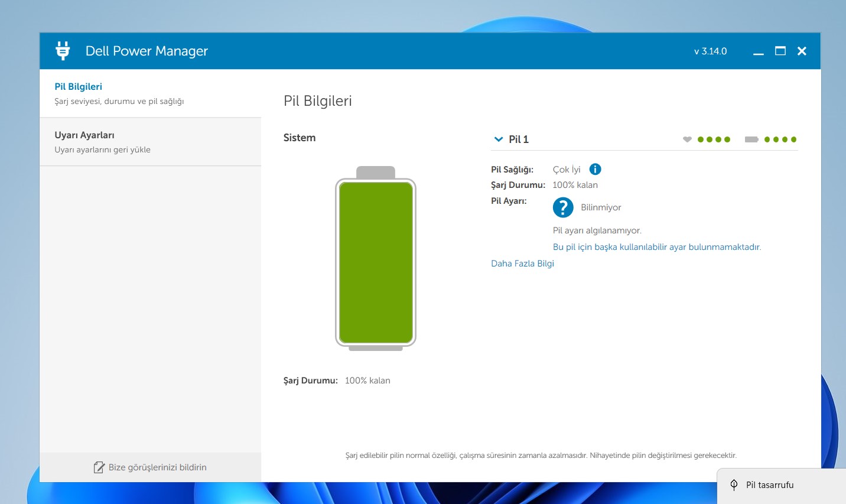Click the question mark icon next to Bilinmiyor
This screenshot has height=504, width=846.
[x=563, y=207]
